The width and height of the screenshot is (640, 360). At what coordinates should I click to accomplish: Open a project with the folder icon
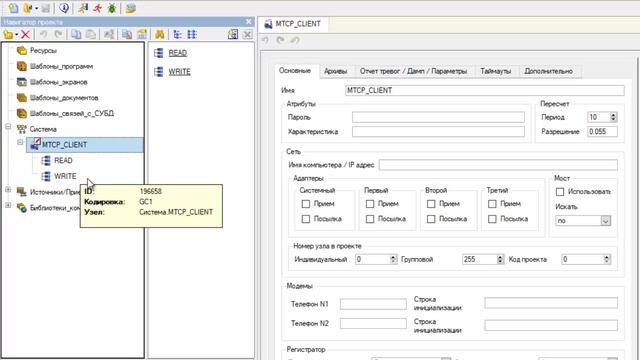click(x=27, y=8)
